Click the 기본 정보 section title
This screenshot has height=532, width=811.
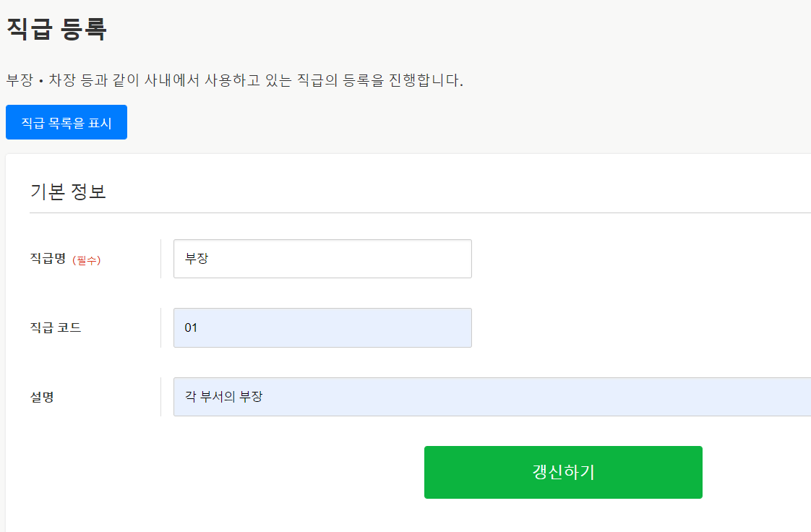point(68,192)
